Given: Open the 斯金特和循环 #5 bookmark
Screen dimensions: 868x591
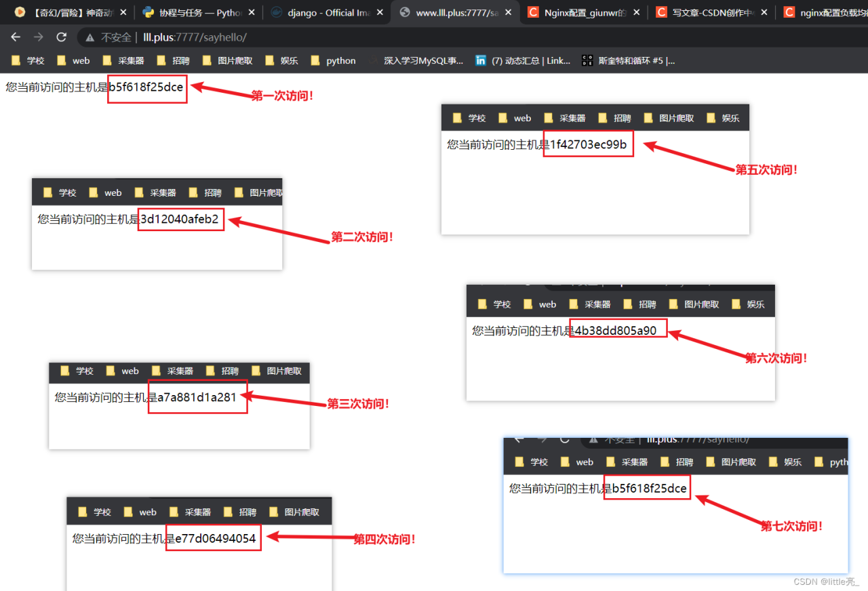Looking at the screenshot, I should click(x=629, y=60).
